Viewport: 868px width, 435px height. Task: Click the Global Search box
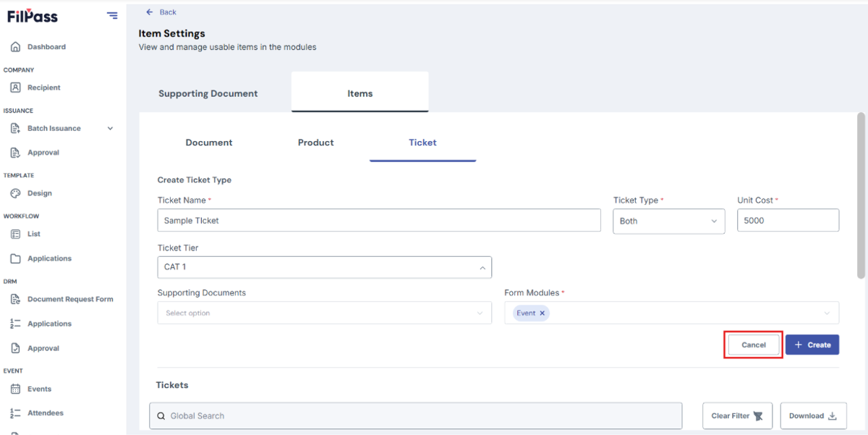pos(416,416)
